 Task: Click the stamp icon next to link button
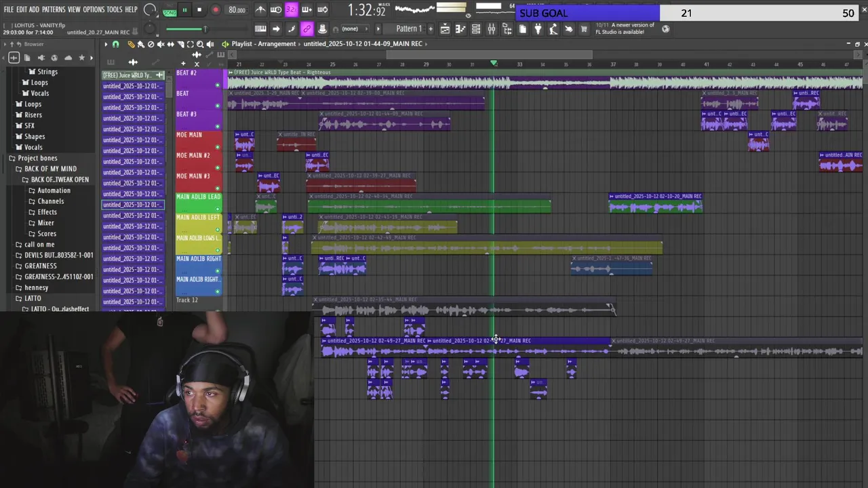322,29
